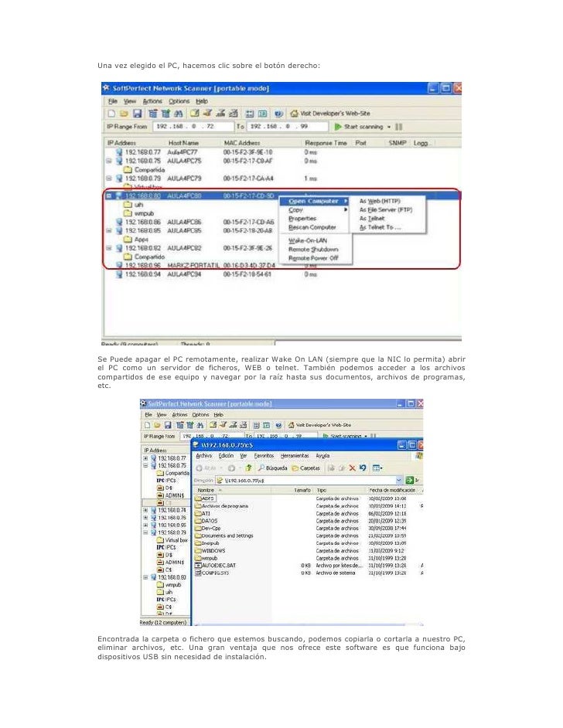This screenshot has height=728, width=563.
Task: Click open-folder icon in scanner window with context menu
Action: 124,114
